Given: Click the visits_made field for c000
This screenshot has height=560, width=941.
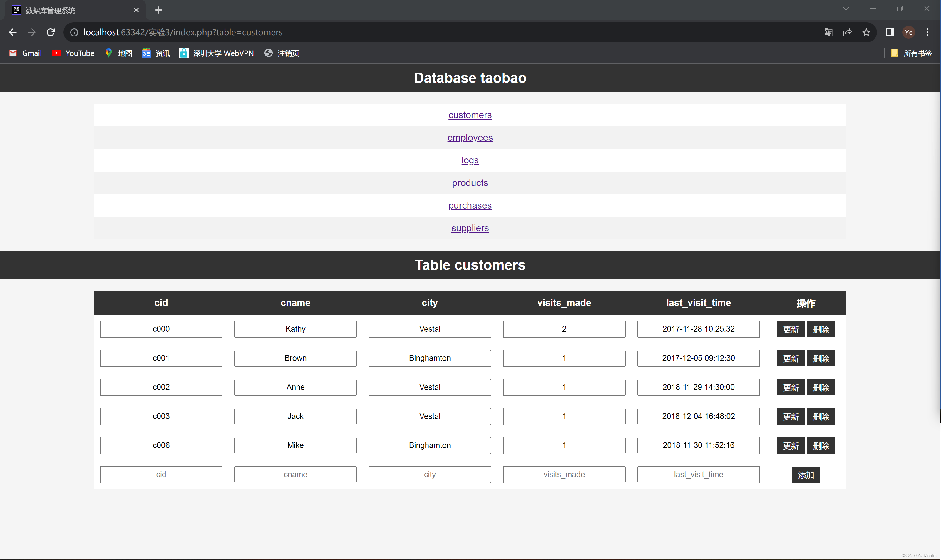Looking at the screenshot, I should tap(563, 329).
